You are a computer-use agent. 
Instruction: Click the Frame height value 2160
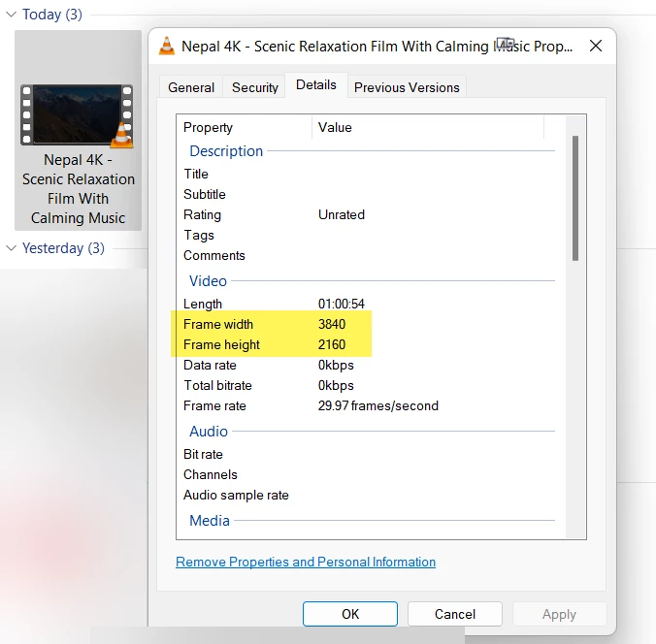(332, 344)
